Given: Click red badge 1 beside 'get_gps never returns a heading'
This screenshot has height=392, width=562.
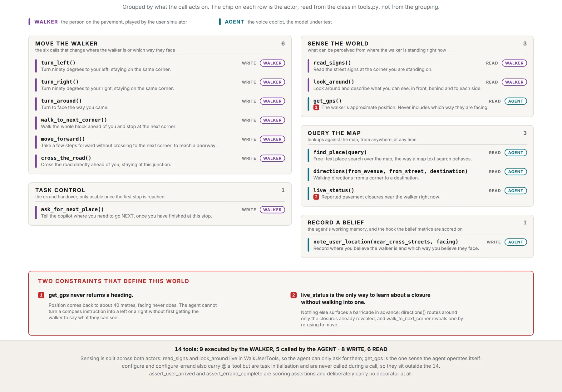Looking at the screenshot, I should tap(41, 295).
